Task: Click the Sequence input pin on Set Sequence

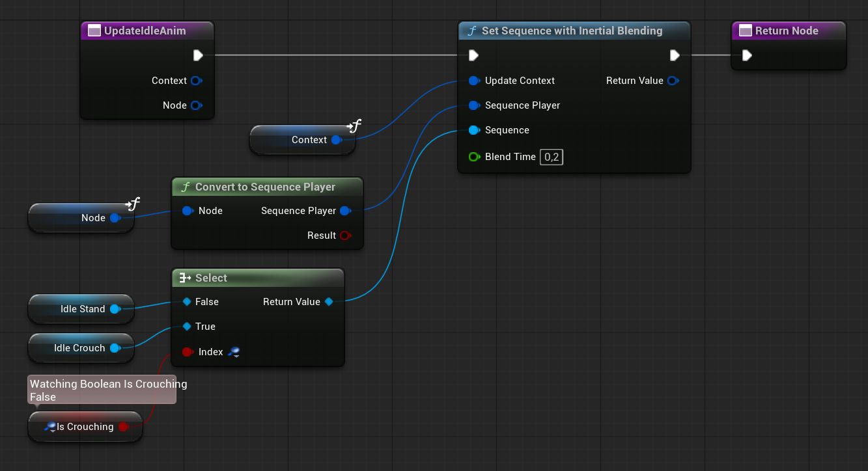Action: point(474,130)
